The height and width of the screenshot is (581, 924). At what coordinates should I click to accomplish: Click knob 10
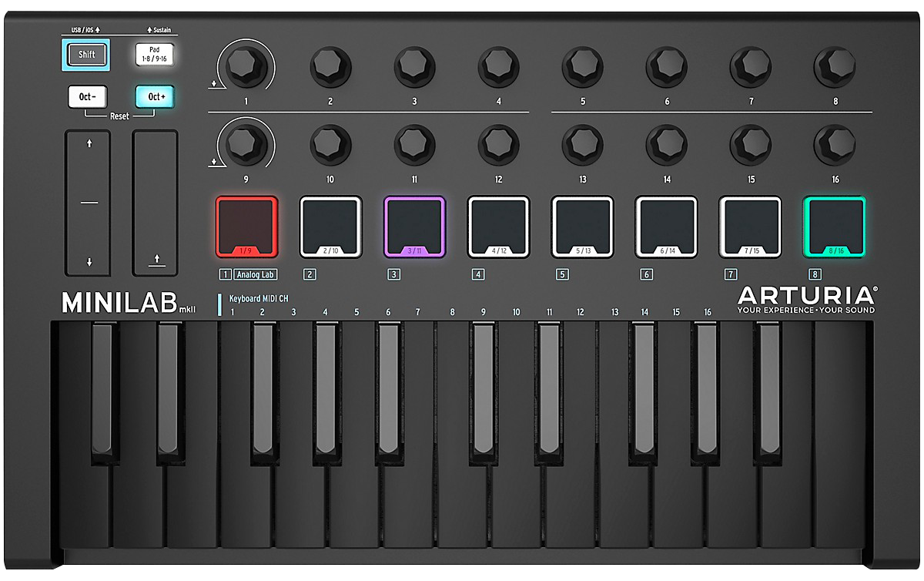[330, 144]
